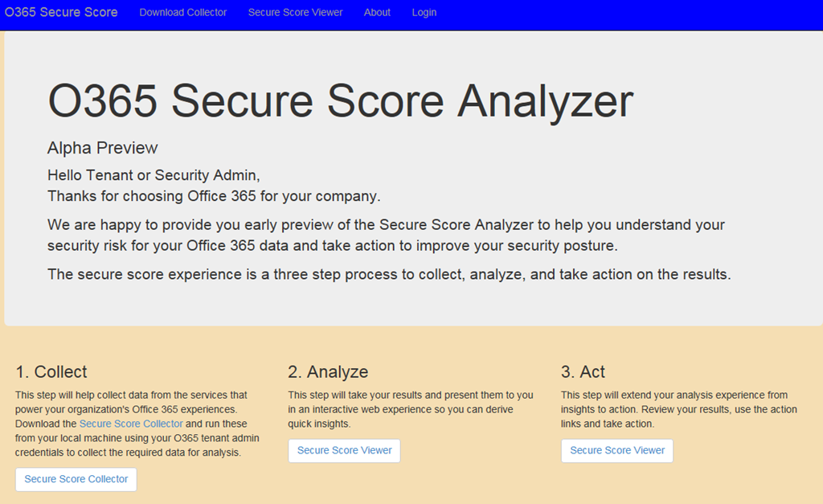Click the Act step description text
Viewport: 823px width, 504px height.
(678, 409)
